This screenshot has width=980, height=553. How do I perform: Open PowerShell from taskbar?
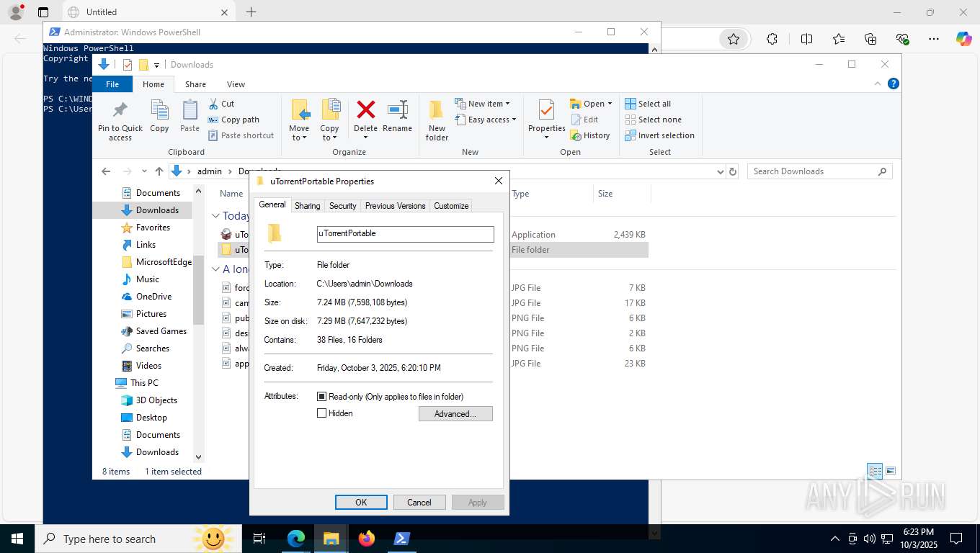click(402, 539)
